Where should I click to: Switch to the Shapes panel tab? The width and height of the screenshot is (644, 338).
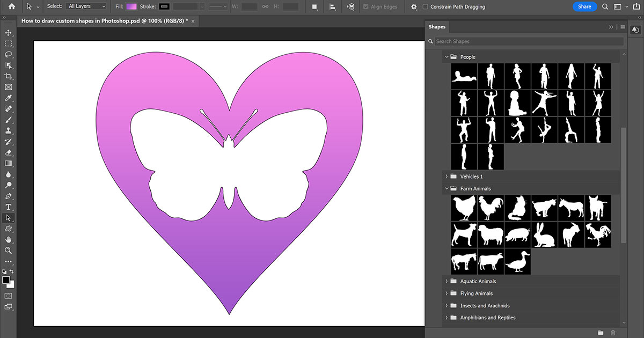tap(437, 26)
